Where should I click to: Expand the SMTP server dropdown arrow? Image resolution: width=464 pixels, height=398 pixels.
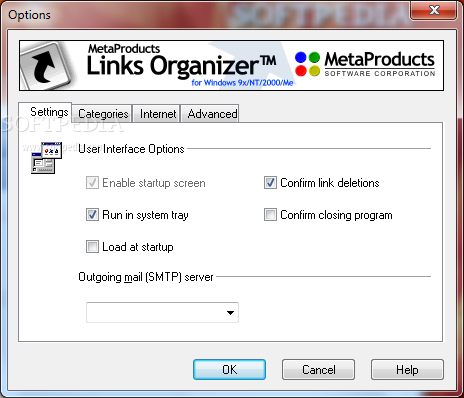[x=230, y=313]
